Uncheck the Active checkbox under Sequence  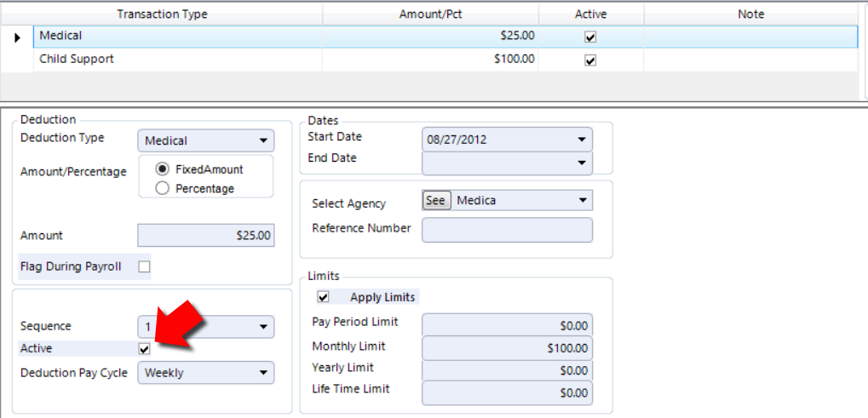[x=145, y=349]
